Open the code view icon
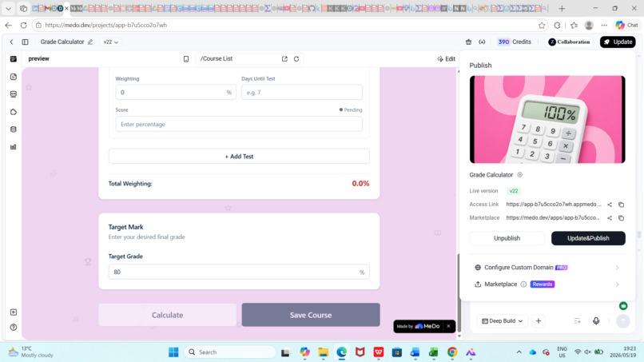Image resolution: width=644 pixels, height=362 pixels. click(482, 42)
